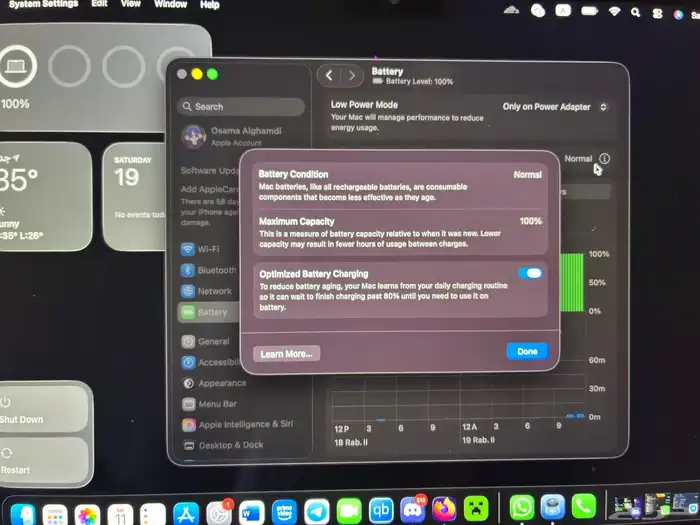This screenshot has width=700, height=525.
Task: Click battery status icon in menu bar
Action: [x=589, y=10]
